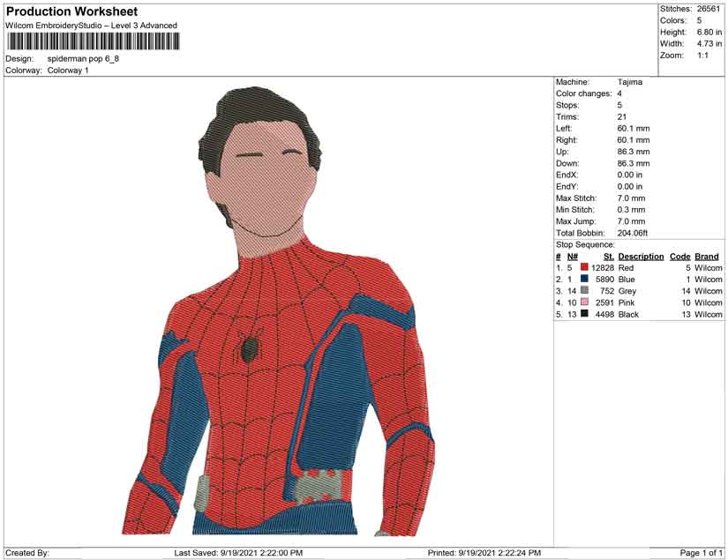Click the Pink thread color swatch
Screen dimensions: 728x560
[x=584, y=302]
